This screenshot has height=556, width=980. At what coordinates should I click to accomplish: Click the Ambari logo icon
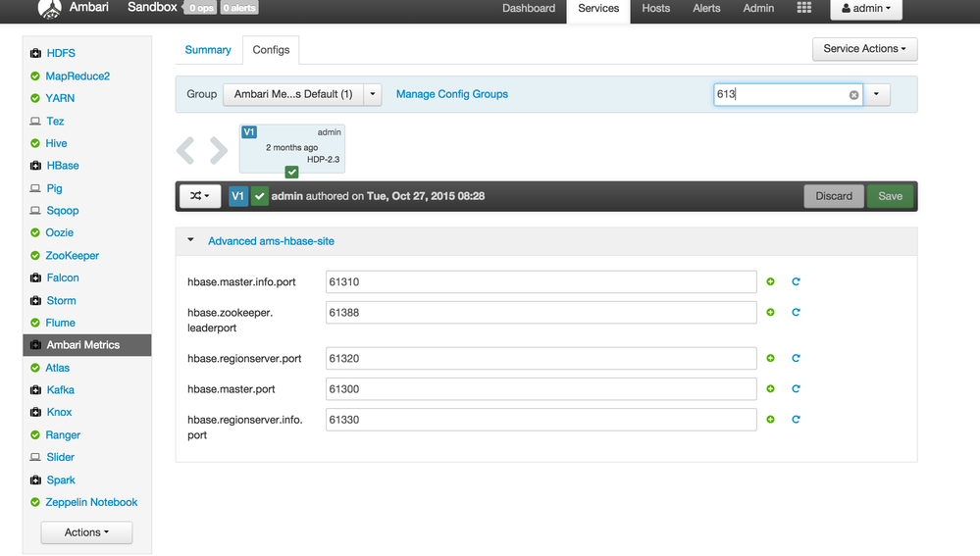[x=49, y=8]
